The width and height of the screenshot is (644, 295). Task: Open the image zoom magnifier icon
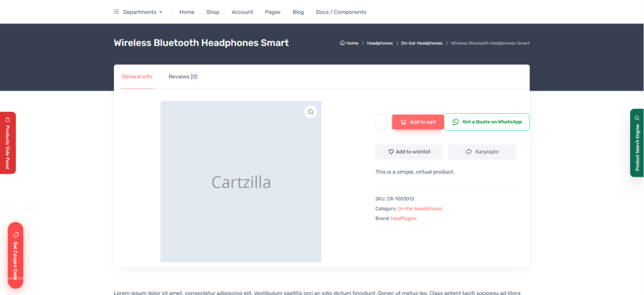point(311,112)
